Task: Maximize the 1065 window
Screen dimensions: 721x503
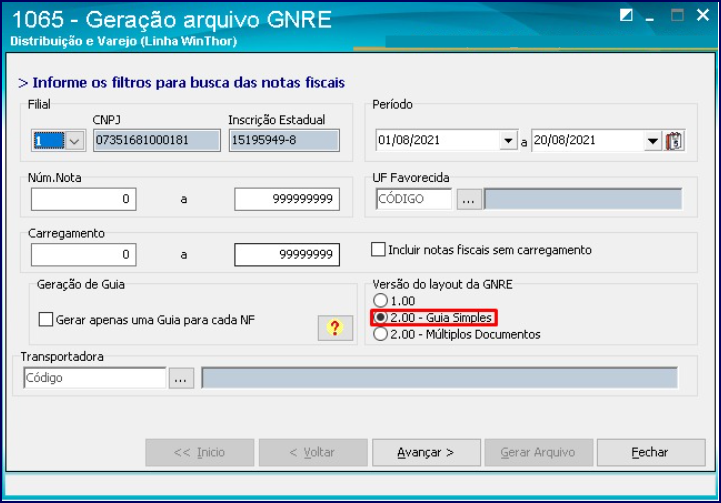Action: (677, 15)
